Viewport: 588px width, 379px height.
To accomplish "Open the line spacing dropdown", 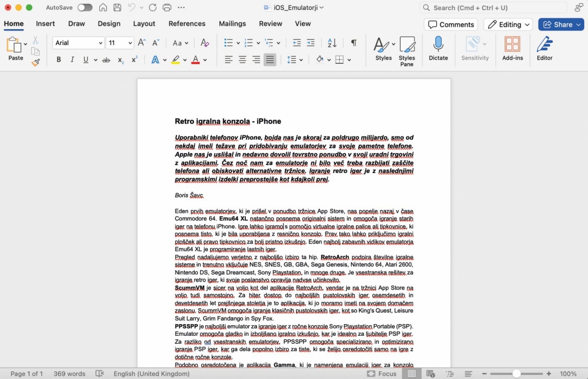I will point(295,60).
